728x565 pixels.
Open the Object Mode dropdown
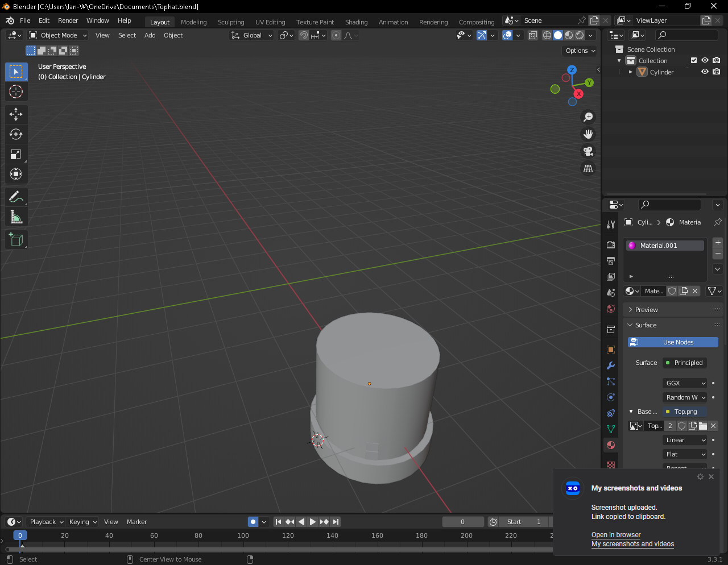coord(57,35)
